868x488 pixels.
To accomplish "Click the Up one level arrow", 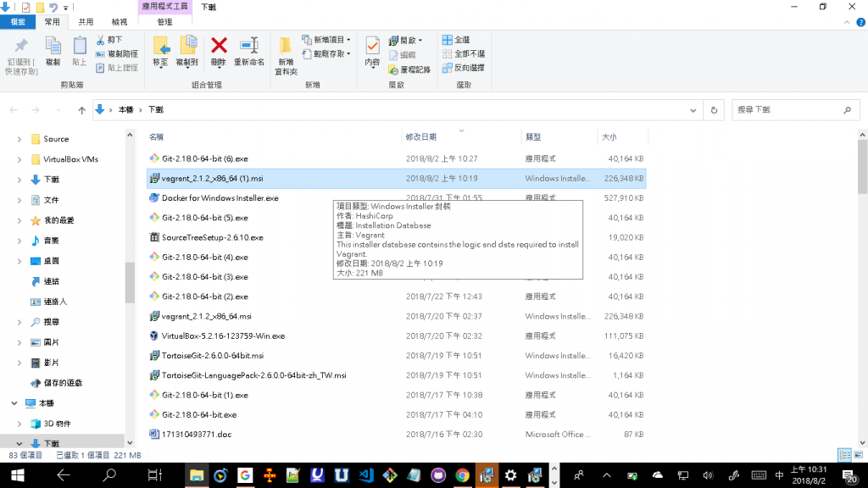I will click(x=82, y=110).
